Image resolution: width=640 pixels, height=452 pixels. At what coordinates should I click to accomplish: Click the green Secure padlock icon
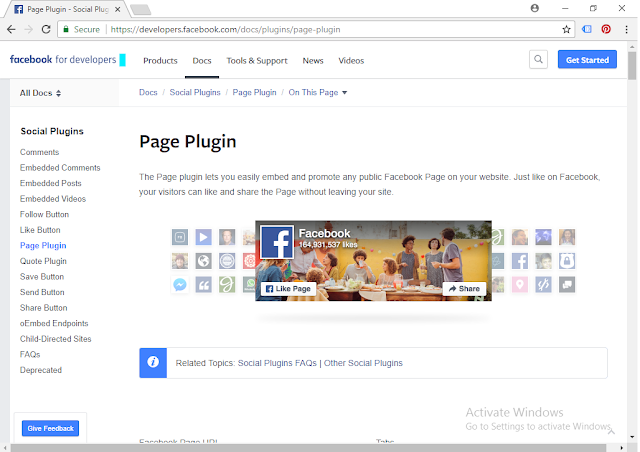[66, 29]
